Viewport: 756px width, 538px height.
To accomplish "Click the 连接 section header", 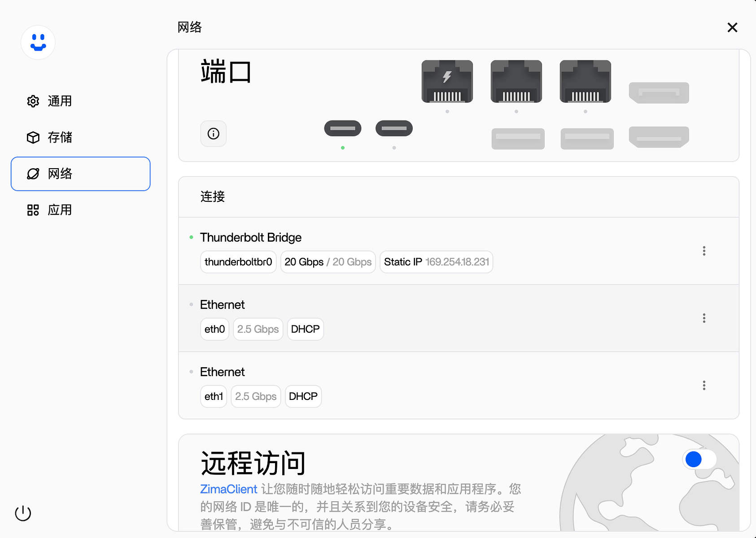I will (213, 197).
